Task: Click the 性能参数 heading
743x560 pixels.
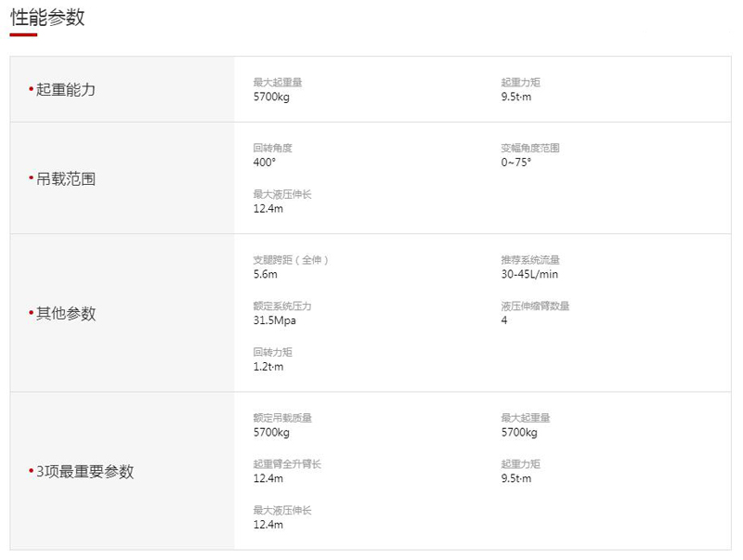Action: point(47,16)
